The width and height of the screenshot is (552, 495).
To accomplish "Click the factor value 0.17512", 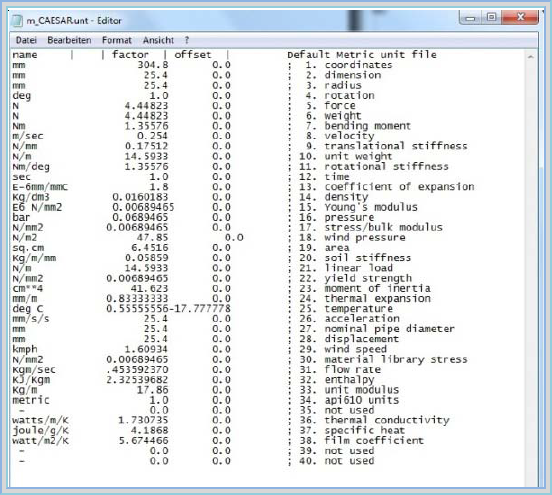I will click(146, 146).
